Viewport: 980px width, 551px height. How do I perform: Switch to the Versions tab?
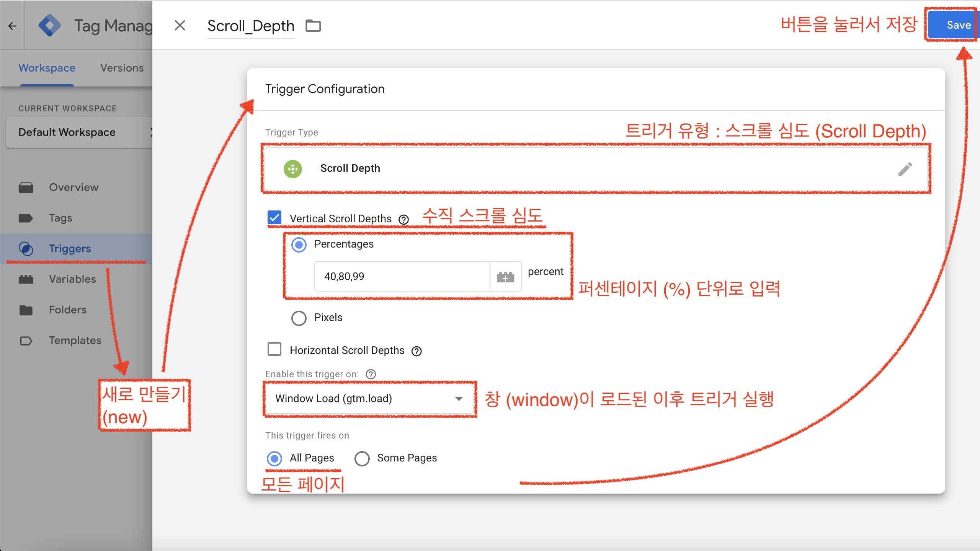[x=122, y=68]
